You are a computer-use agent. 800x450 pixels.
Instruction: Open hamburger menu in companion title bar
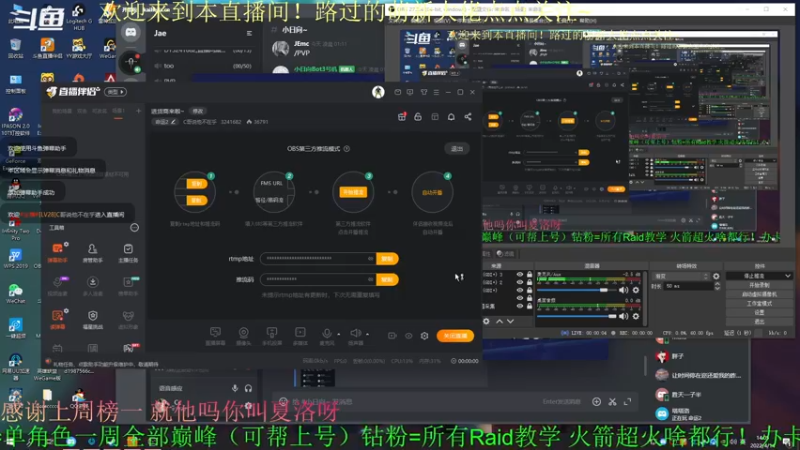(x=436, y=92)
